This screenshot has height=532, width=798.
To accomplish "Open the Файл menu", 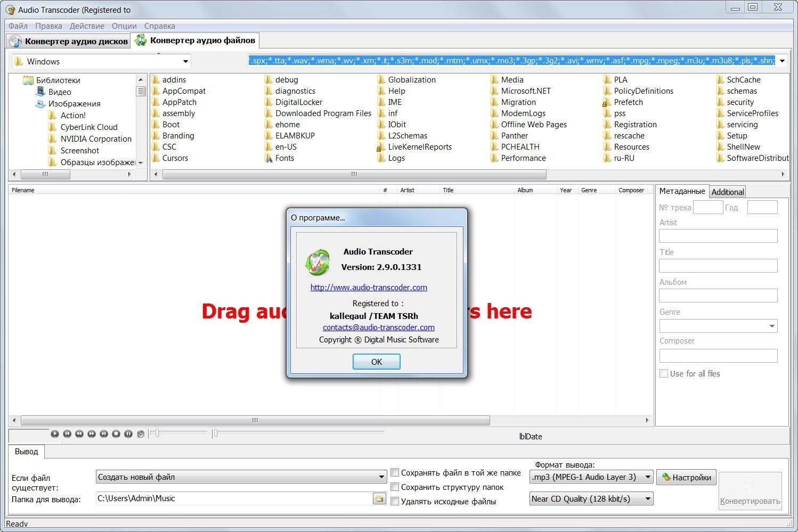I will coord(18,26).
